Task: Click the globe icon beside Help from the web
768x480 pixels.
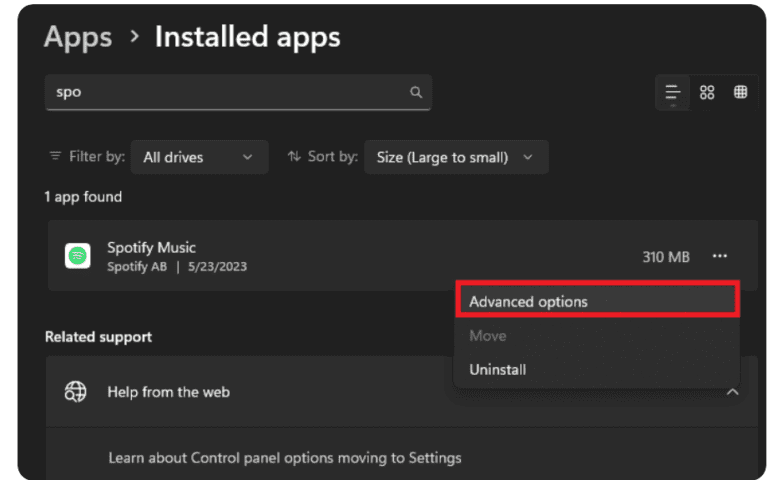Action: 76,392
